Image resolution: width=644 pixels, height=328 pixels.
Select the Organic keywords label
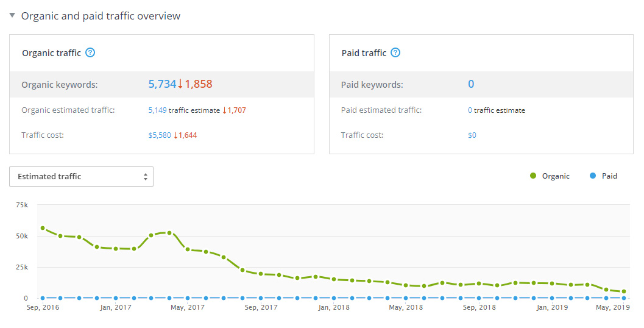coord(60,85)
